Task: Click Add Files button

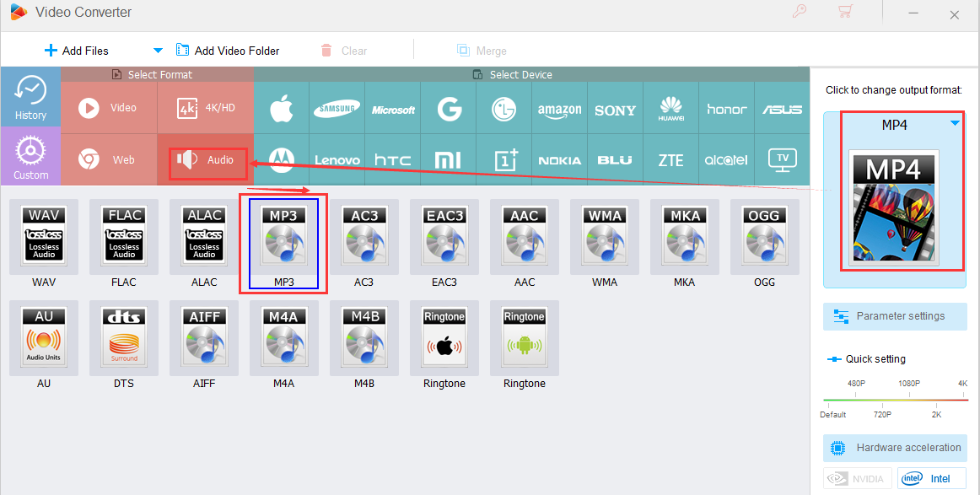Action: click(76, 51)
